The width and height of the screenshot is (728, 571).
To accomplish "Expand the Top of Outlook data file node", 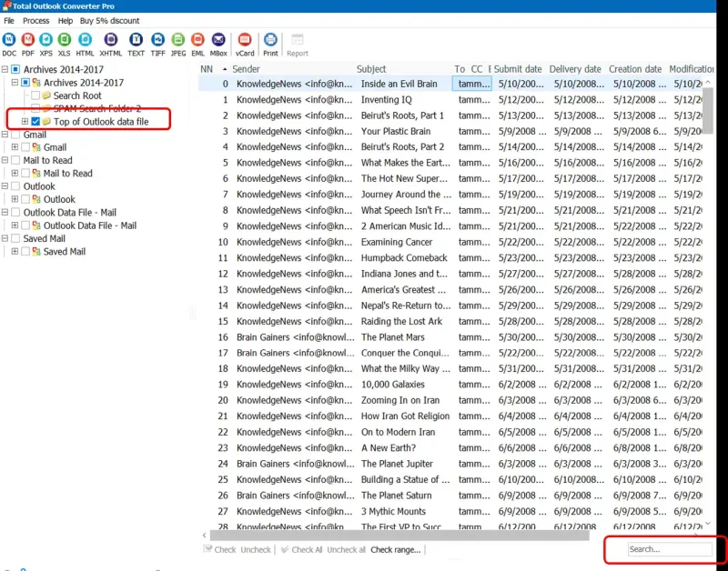I will [x=25, y=120].
